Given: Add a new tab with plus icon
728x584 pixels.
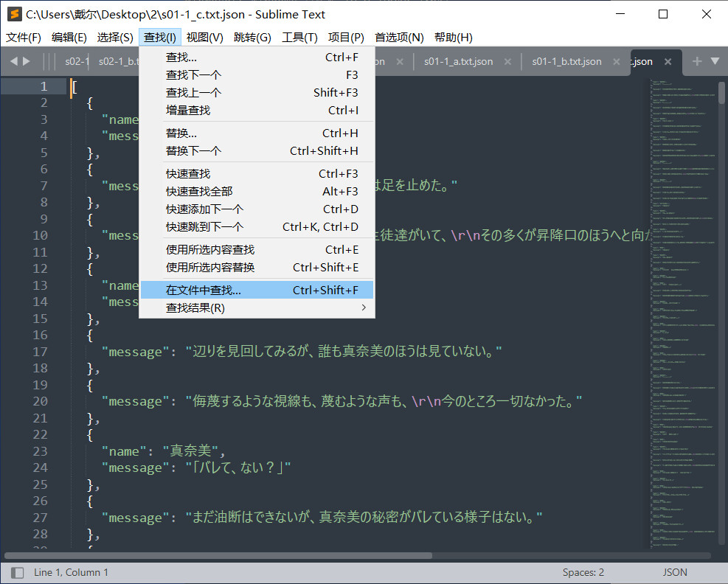Looking at the screenshot, I should [697, 61].
